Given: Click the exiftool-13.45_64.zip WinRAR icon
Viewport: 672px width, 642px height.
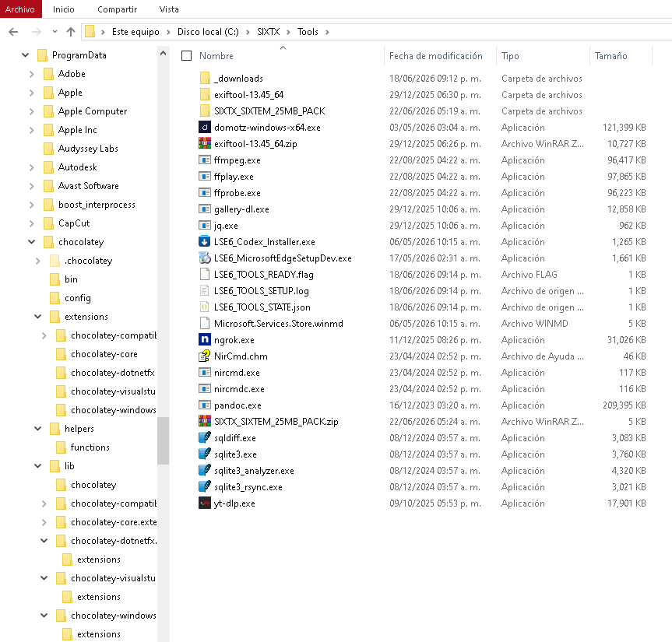Looking at the screenshot, I should (x=205, y=143).
